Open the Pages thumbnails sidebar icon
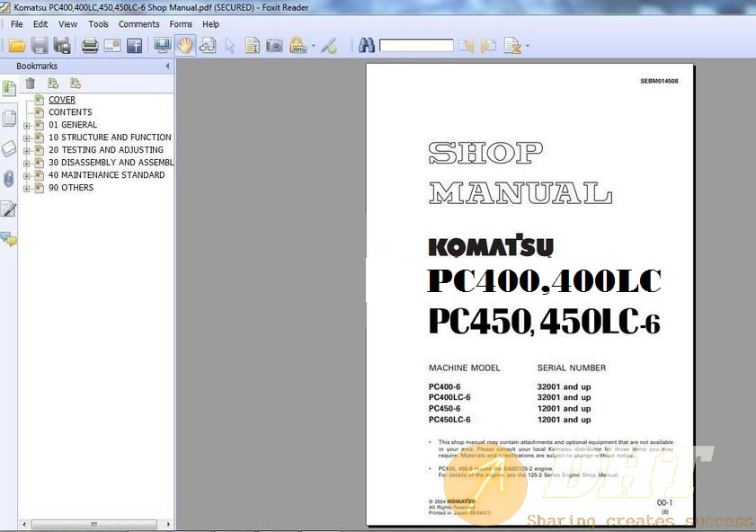This screenshot has width=756, height=532. (9, 119)
